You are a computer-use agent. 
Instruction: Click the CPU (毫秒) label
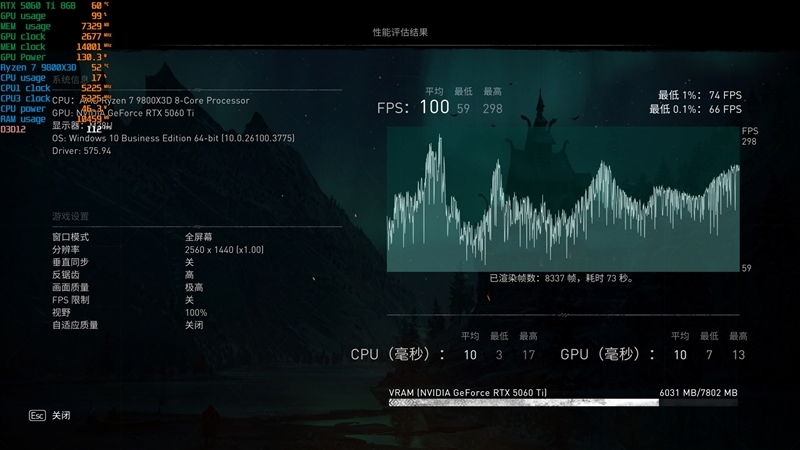(397, 354)
